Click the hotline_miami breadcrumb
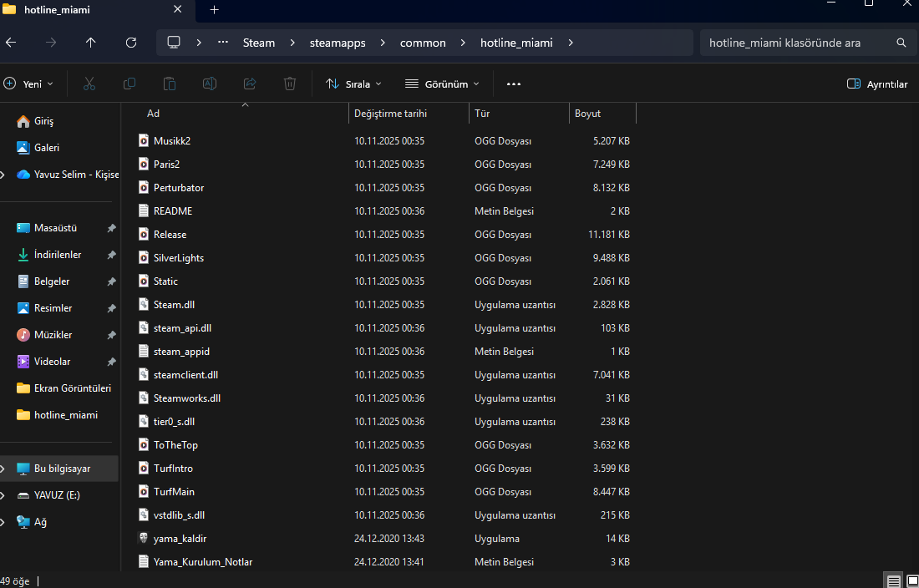Screen dimensions: 919x588 tap(516, 43)
